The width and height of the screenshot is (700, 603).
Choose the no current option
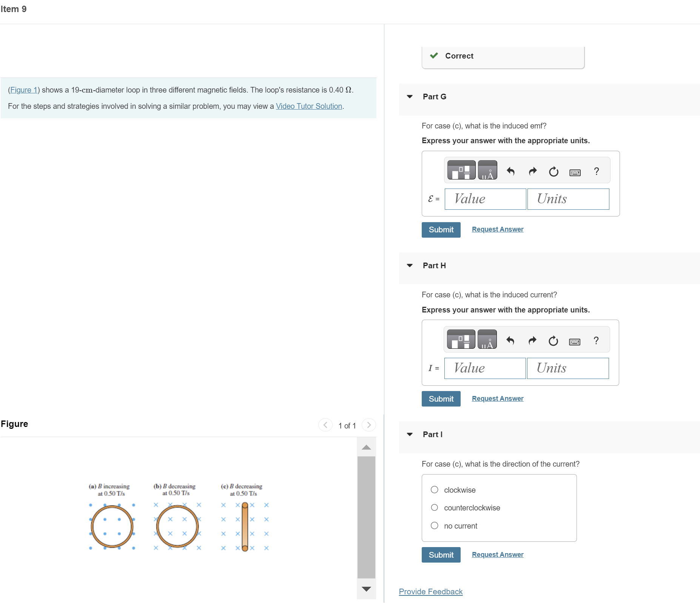[435, 526]
